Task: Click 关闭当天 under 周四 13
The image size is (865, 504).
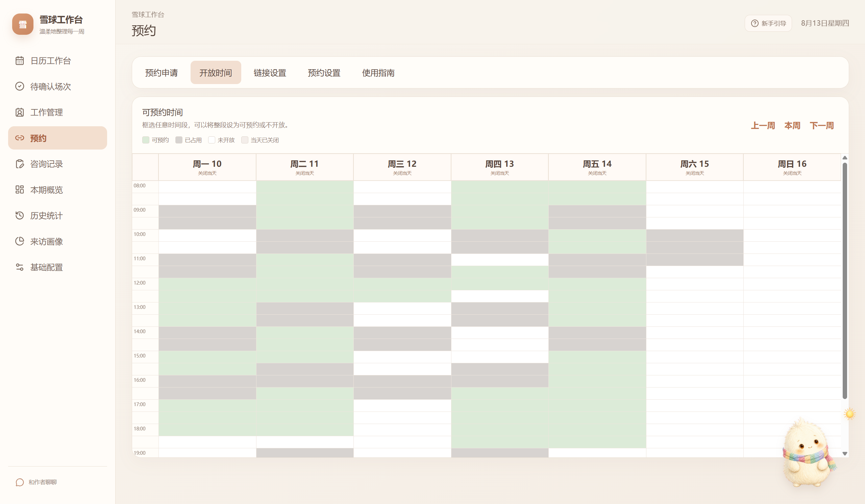Action: pos(500,173)
